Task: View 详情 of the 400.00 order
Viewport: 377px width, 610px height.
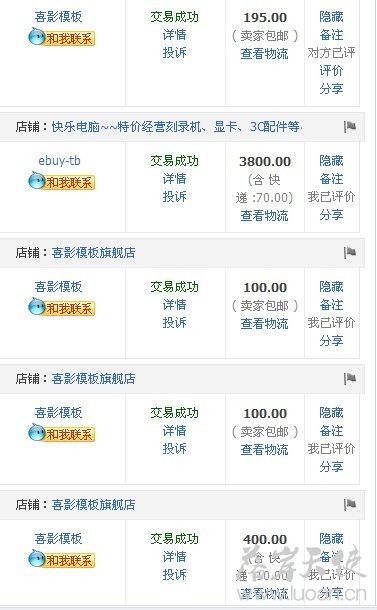Action: [x=174, y=557]
